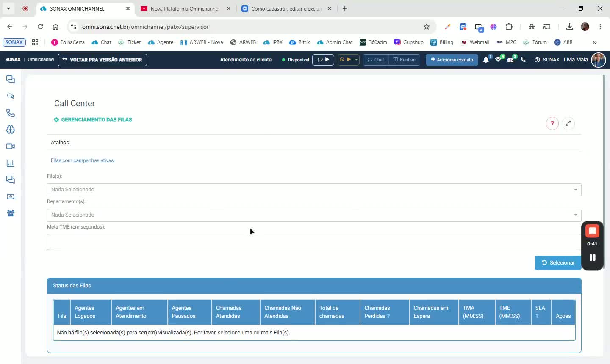
Task: Open the video camera sidebar icon
Action: (11, 146)
